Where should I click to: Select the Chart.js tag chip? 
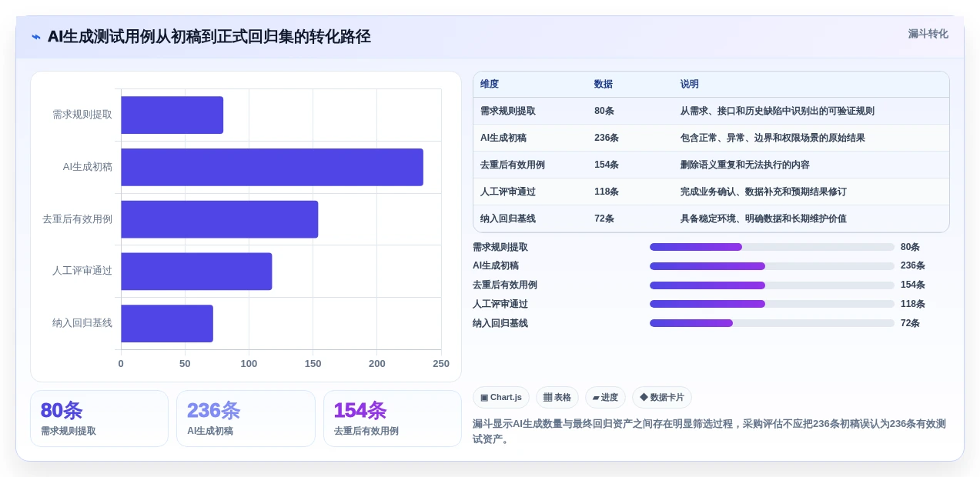tap(501, 398)
